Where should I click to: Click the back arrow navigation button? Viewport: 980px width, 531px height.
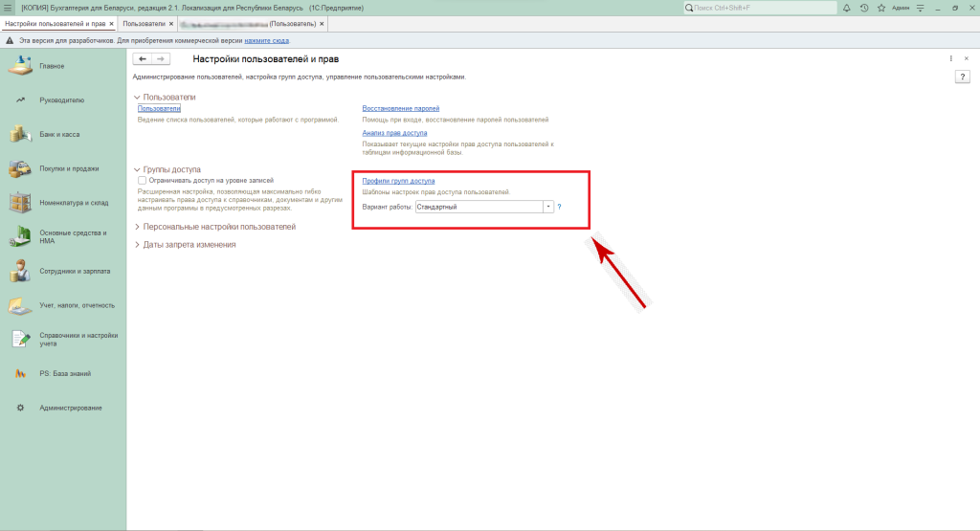pos(143,59)
